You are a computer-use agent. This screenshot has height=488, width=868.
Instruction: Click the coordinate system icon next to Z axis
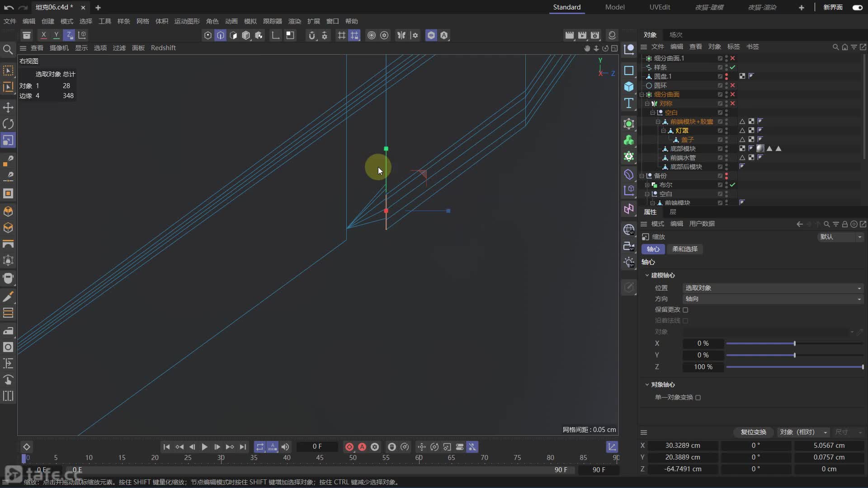tap(82, 35)
